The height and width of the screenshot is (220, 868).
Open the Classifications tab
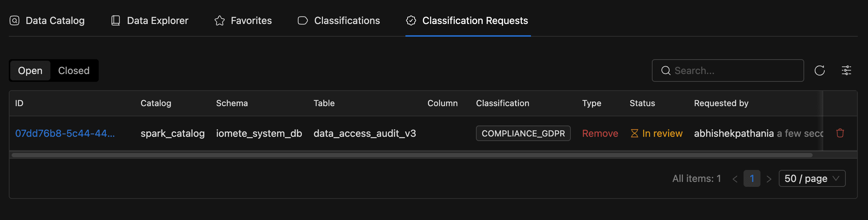point(347,21)
